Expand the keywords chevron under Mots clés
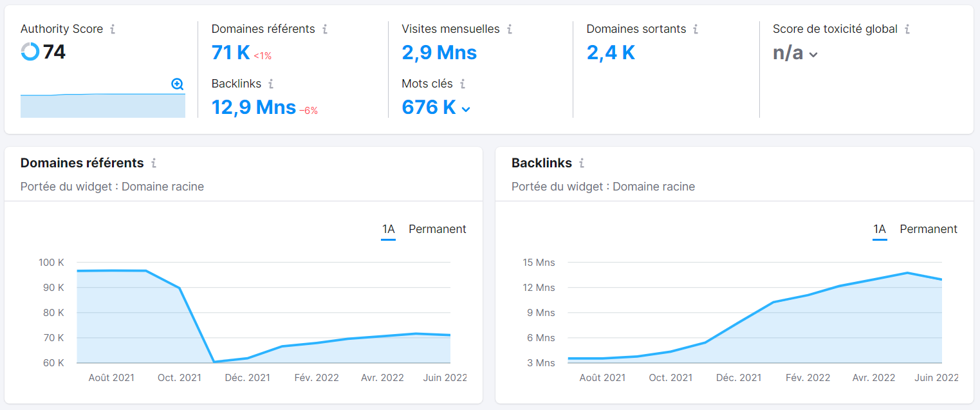The width and height of the screenshot is (980, 410). (x=465, y=109)
